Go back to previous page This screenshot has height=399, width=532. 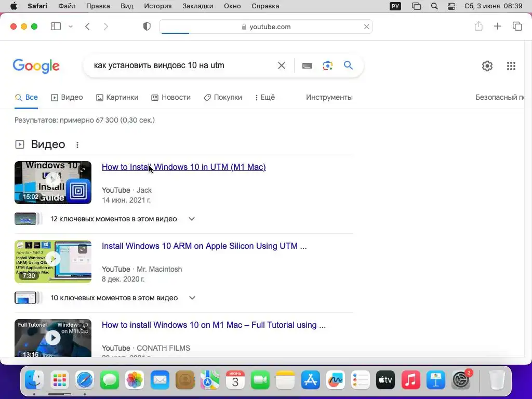pos(87,26)
